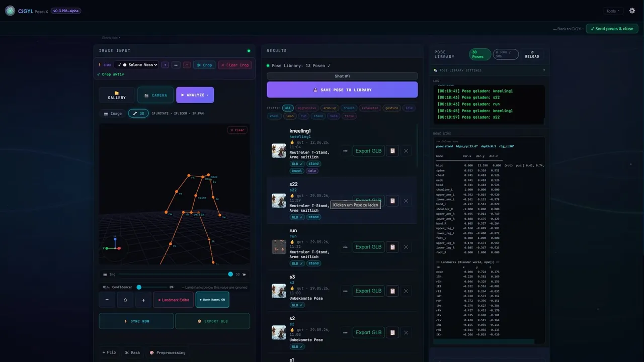Filter poses by gesture tag

[392, 108]
